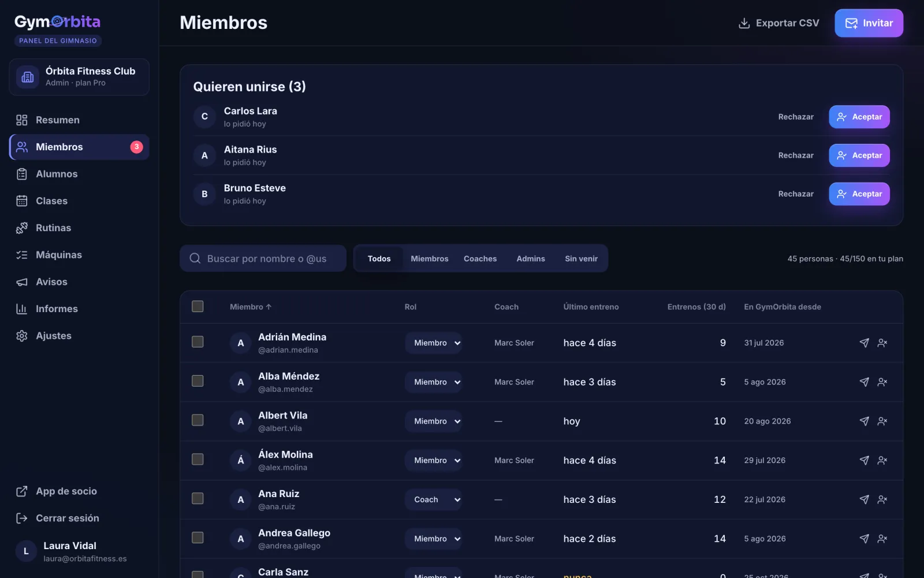Select the Admins filter tab
The height and width of the screenshot is (578, 924).
pyautogui.click(x=531, y=258)
